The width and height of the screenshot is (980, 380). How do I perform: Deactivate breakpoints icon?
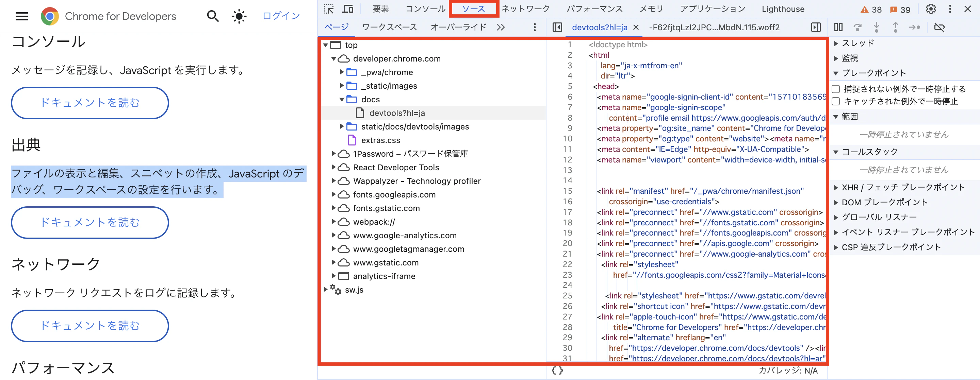tap(939, 27)
